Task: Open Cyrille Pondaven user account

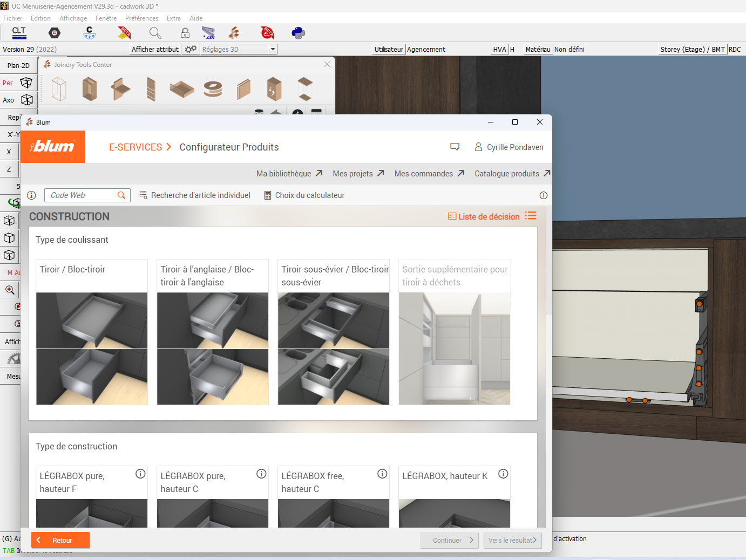Action: coord(509,147)
